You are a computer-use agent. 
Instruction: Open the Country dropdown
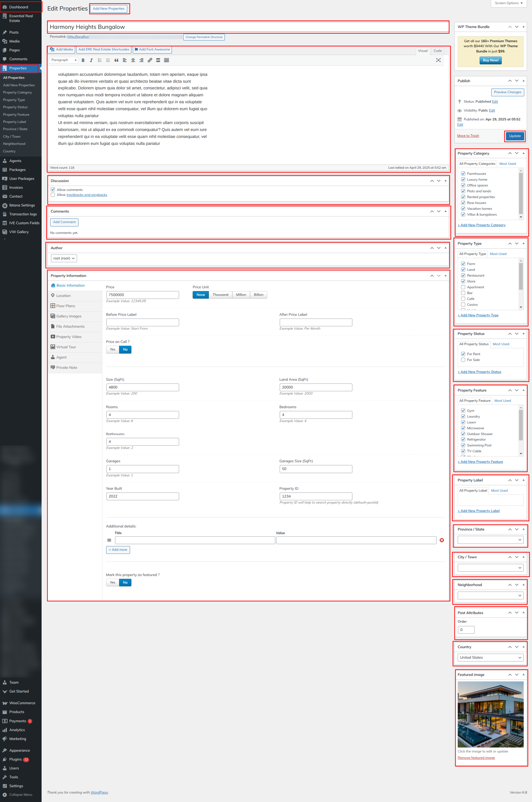click(490, 657)
